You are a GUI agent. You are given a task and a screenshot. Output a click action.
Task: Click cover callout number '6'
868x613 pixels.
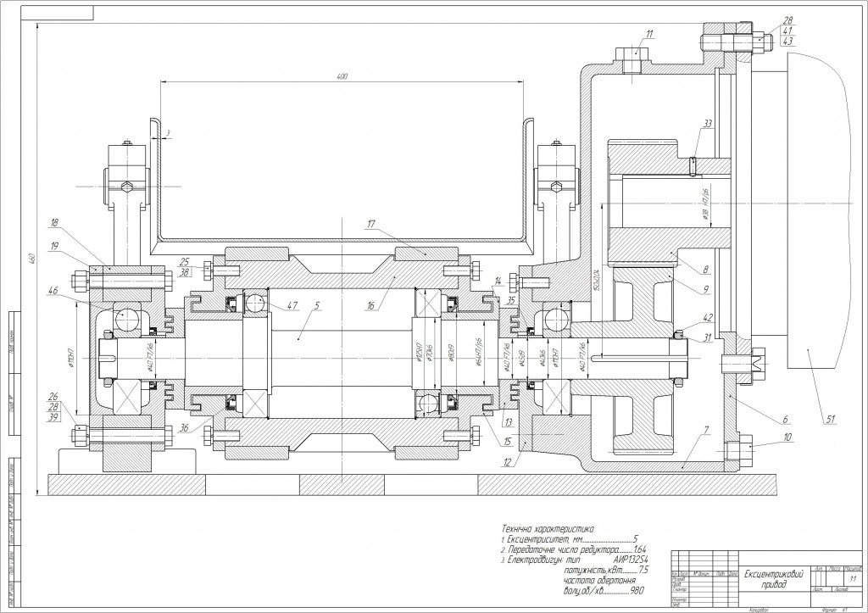coord(785,419)
